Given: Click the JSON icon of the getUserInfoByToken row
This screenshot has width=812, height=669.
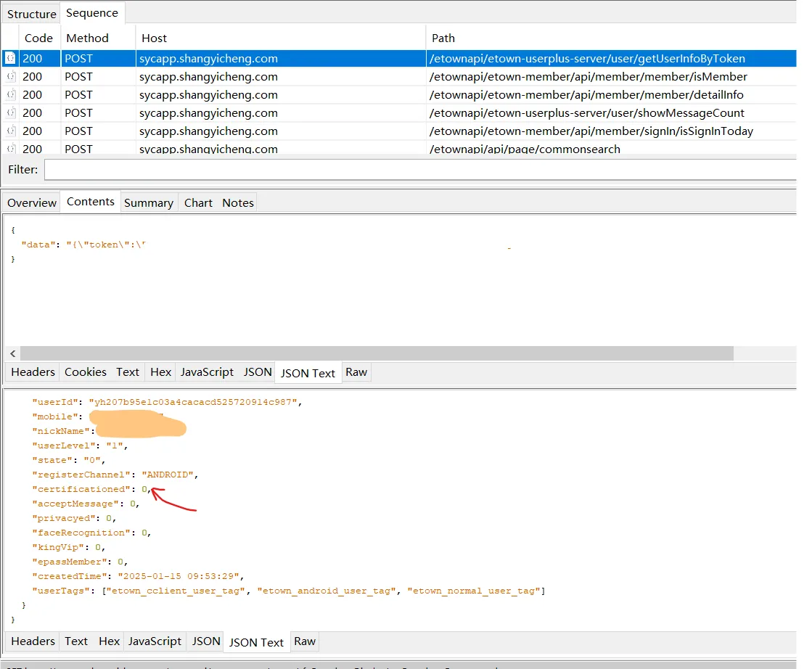Looking at the screenshot, I should click(x=10, y=59).
